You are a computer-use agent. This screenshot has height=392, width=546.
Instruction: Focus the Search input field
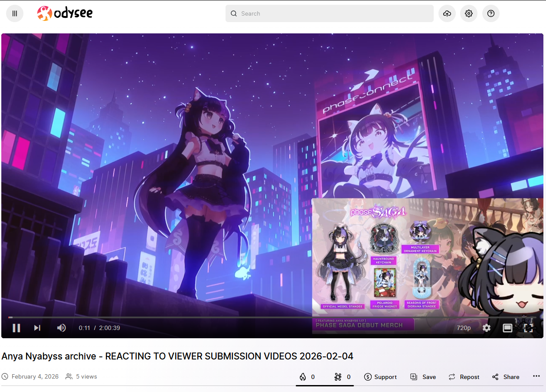(x=330, y=13)
